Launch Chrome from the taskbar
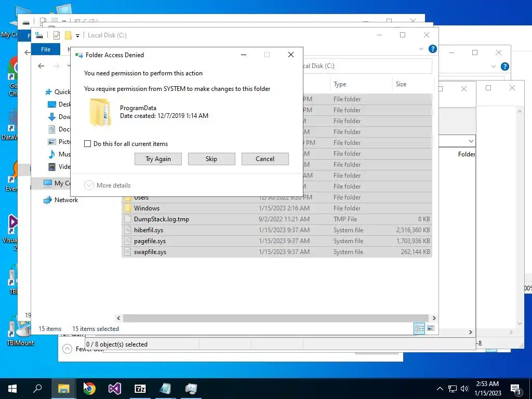This screenshot has height=399, width=532. click(x=89, y=389)
